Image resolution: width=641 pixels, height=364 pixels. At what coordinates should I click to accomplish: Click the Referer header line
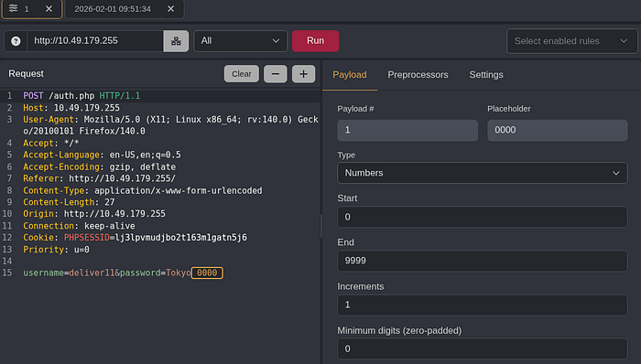pyautogui.click(x=99, y=178)
